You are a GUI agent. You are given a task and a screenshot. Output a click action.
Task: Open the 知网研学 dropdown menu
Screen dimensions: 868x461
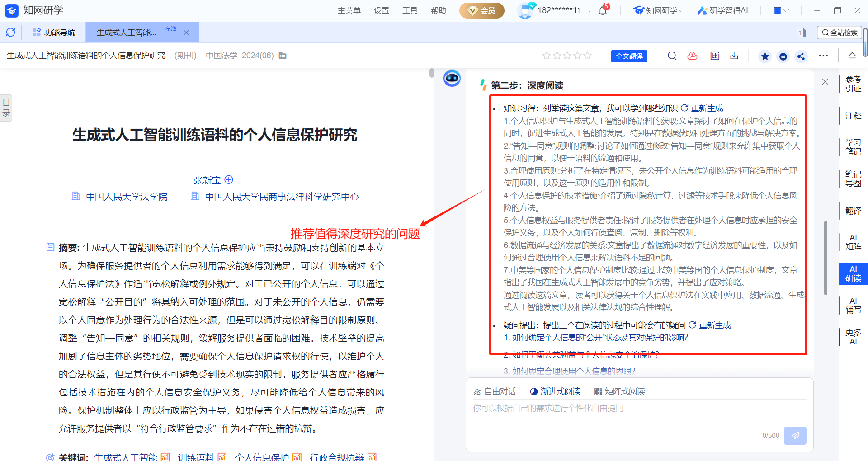(x=659, y=10)
